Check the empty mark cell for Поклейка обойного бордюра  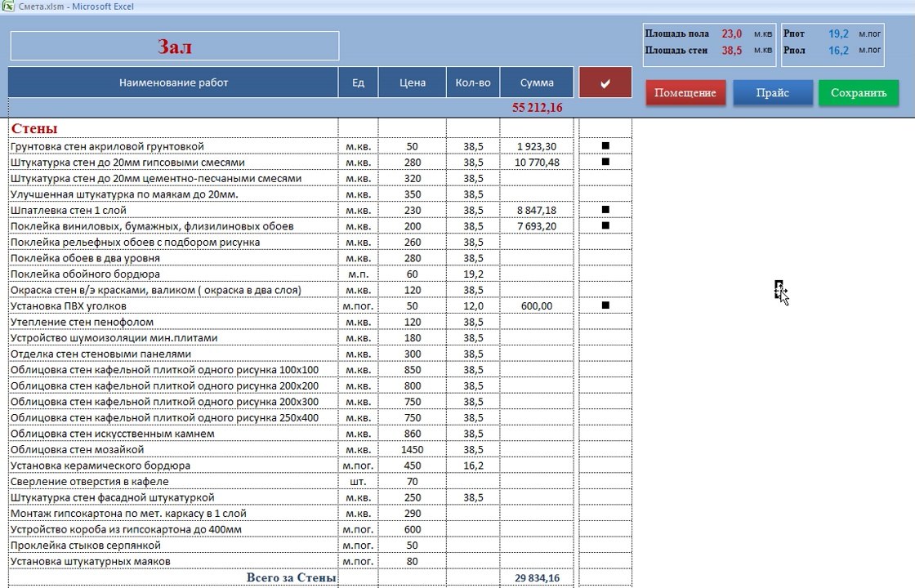(605, 274)
